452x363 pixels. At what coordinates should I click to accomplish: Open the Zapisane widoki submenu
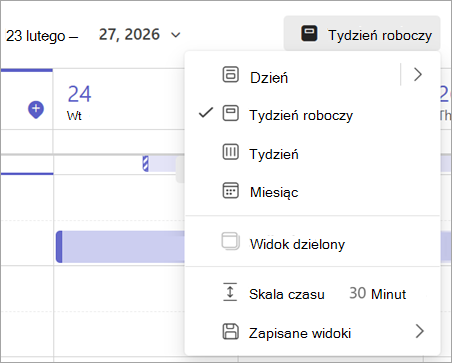(x=312, y=333)
